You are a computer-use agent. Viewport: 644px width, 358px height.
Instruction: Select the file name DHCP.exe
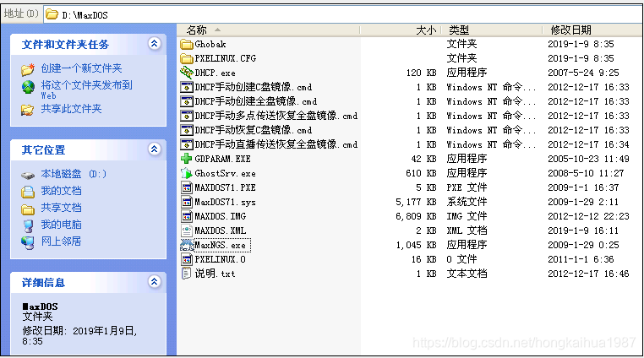(x=216, y=73)
